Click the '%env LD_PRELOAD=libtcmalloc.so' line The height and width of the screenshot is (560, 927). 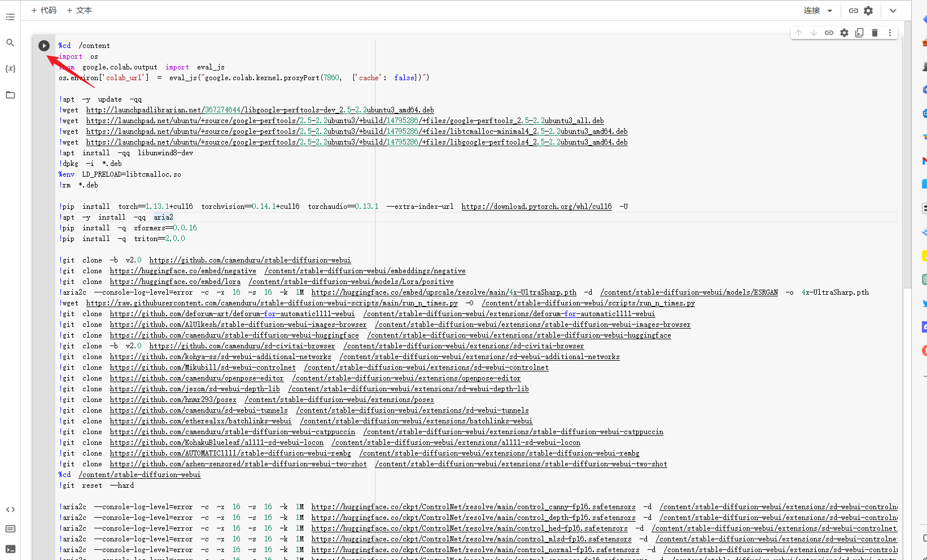click(120, 174)
